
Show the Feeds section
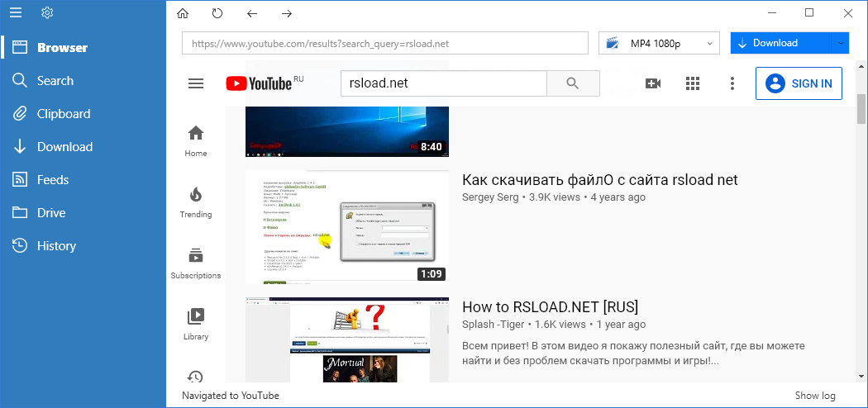click(x=83, y=180)
